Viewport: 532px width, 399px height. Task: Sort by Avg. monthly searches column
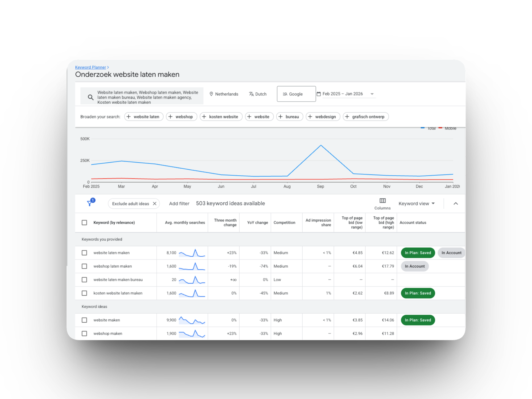point(185,223)
